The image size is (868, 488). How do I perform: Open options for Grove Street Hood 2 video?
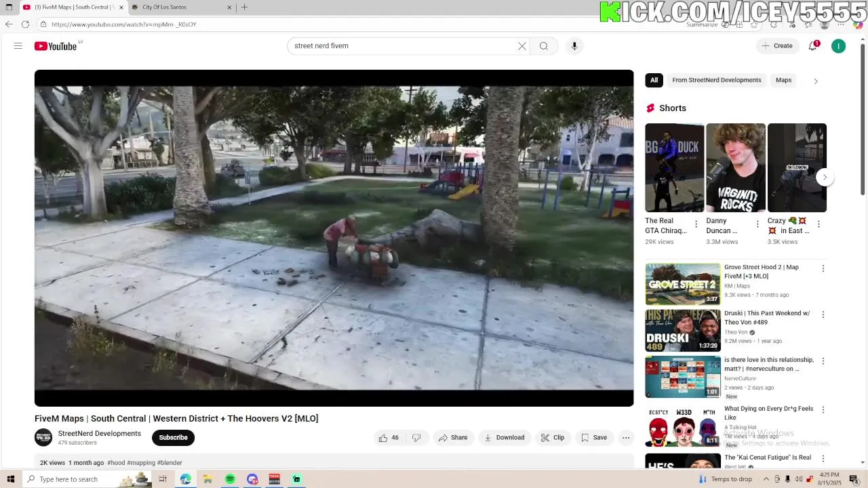823,269
